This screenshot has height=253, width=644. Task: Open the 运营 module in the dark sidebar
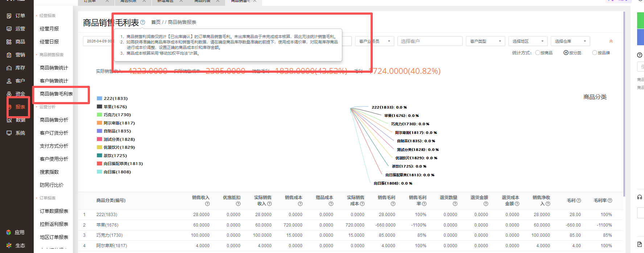(16, 29)
